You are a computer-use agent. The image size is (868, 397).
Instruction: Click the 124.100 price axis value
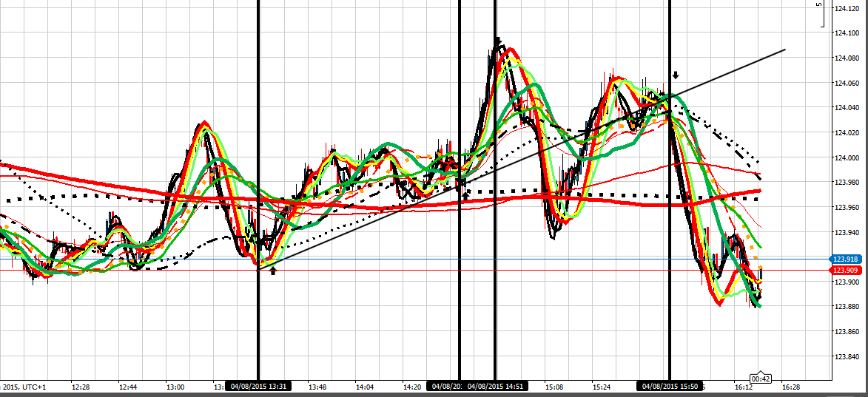847,34
